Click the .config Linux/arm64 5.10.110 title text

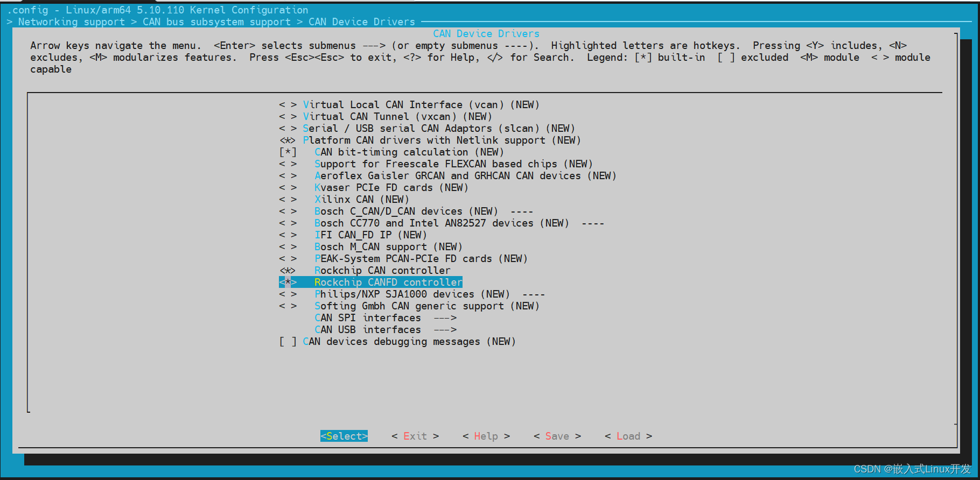(x=158, y=10)
